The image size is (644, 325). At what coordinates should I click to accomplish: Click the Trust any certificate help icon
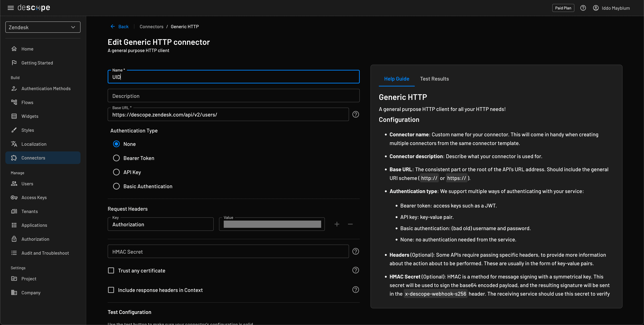coord(356,270)
